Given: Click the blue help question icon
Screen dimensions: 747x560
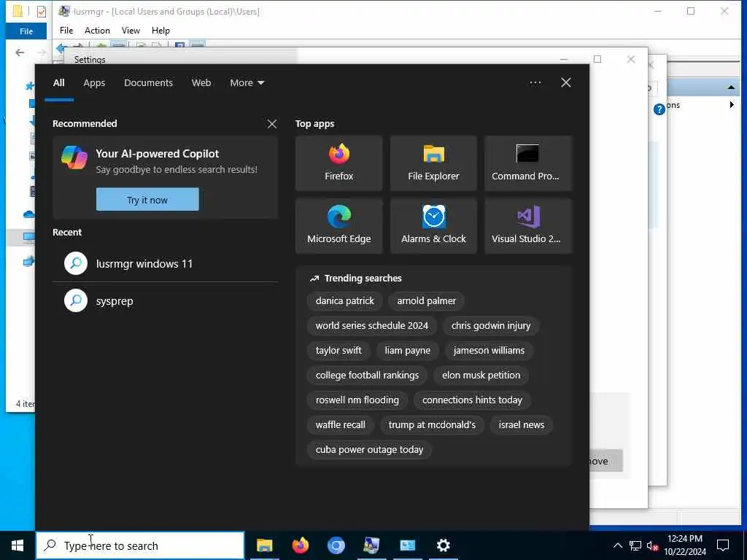Looking at the screenshot, I should click(659, 109).
